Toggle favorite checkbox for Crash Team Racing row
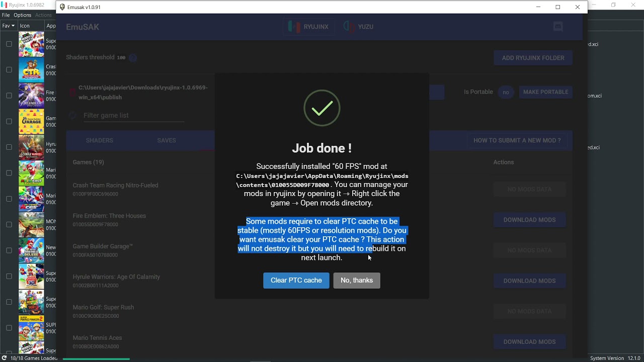644x362 pixels. click(9, 70)
